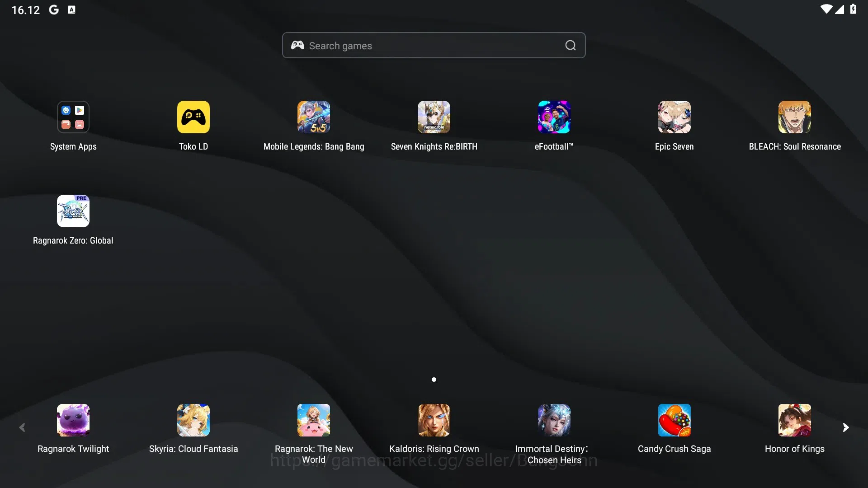Open Mobile Legends: Bang Bang icon

[314, 117]
